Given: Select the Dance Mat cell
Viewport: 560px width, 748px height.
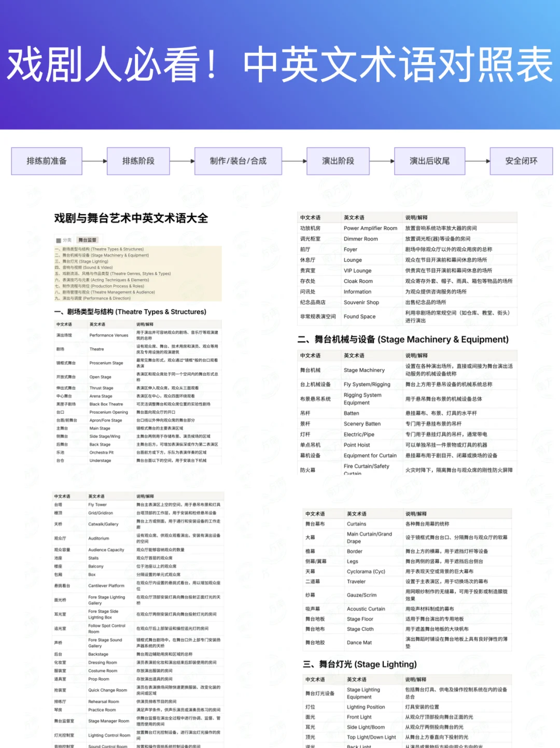Looking at the screenshot, I should (359, 643).
